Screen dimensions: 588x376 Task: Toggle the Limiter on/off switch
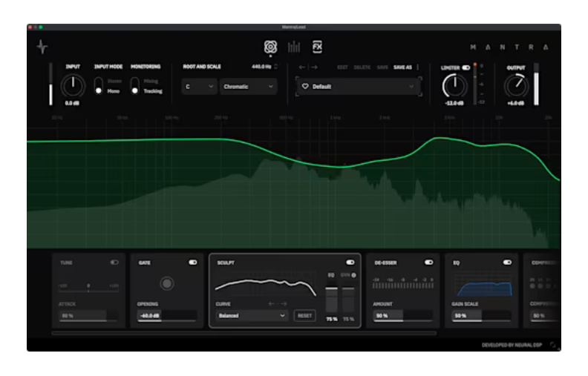[x=466, y=67]
